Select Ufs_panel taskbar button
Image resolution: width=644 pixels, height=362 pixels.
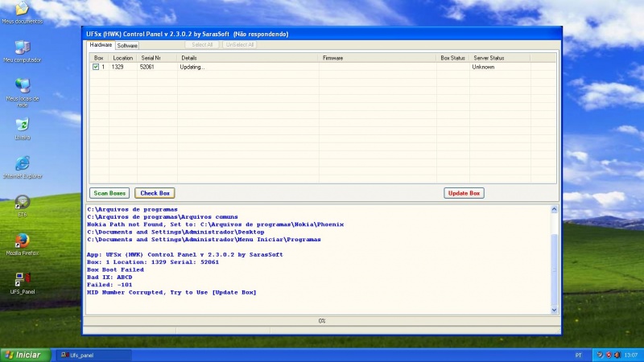pos(93,356)
